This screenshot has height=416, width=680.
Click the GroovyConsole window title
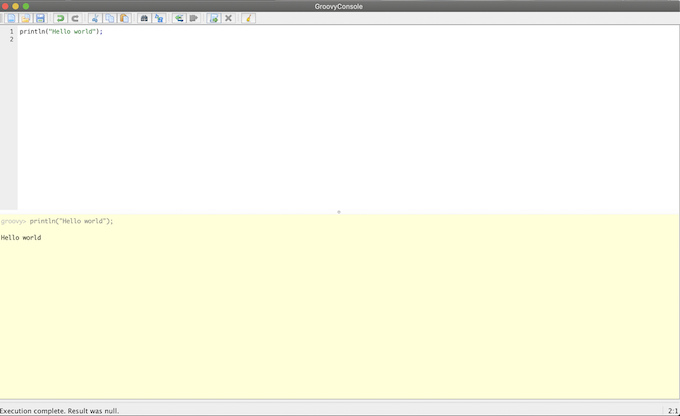click(339, 7)
